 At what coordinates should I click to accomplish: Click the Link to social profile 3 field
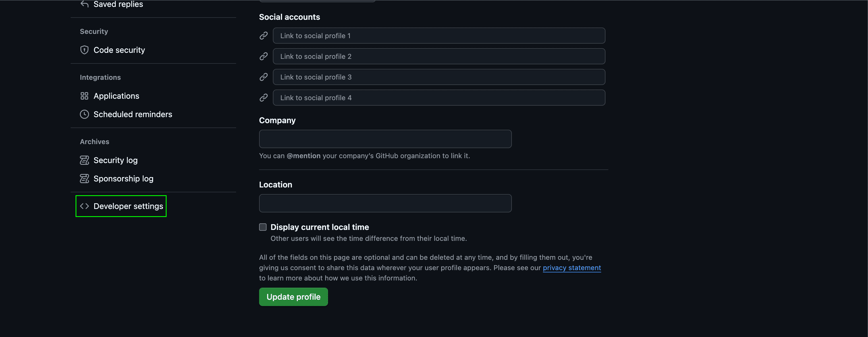(x=439, y=77)
